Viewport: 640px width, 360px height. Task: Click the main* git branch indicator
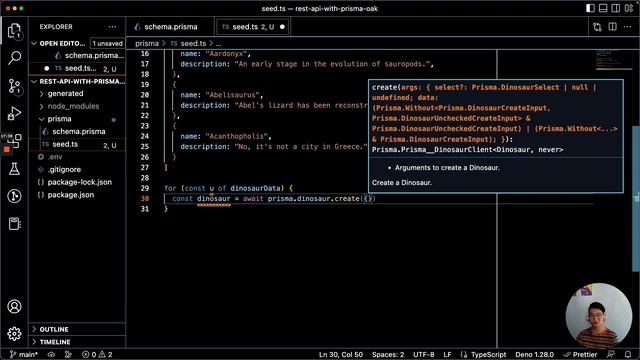23,354
